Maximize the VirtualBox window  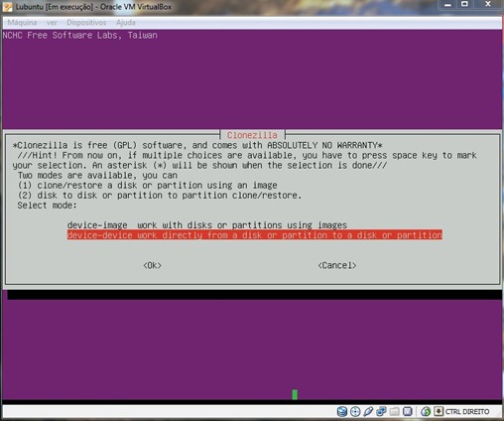(464, 4)
